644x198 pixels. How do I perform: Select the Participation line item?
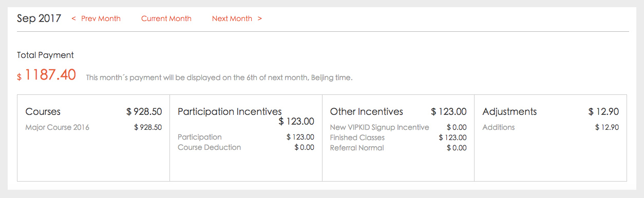246,137
